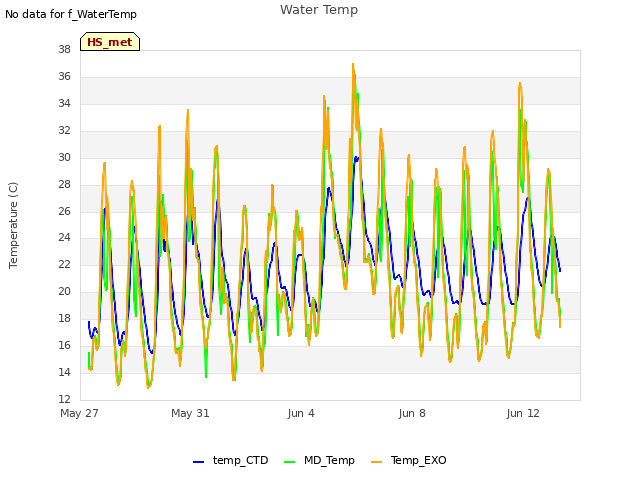640x480 pixels.
Task: Click the highest orange peak near 37 degrees
Action: point(353,64)
